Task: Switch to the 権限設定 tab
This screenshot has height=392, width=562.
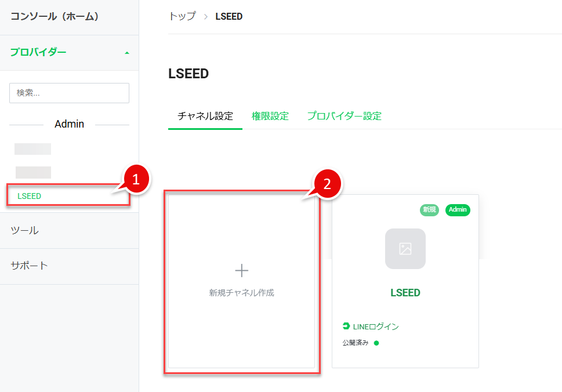Action: click(x=270, y=115)
